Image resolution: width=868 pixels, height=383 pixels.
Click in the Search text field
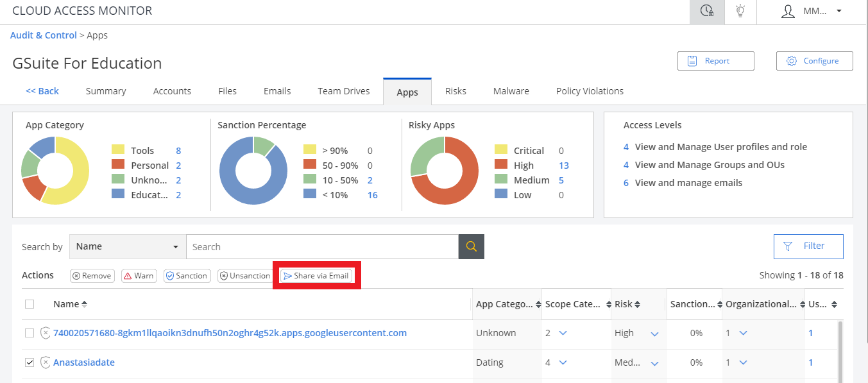click(x=321, y=246)
